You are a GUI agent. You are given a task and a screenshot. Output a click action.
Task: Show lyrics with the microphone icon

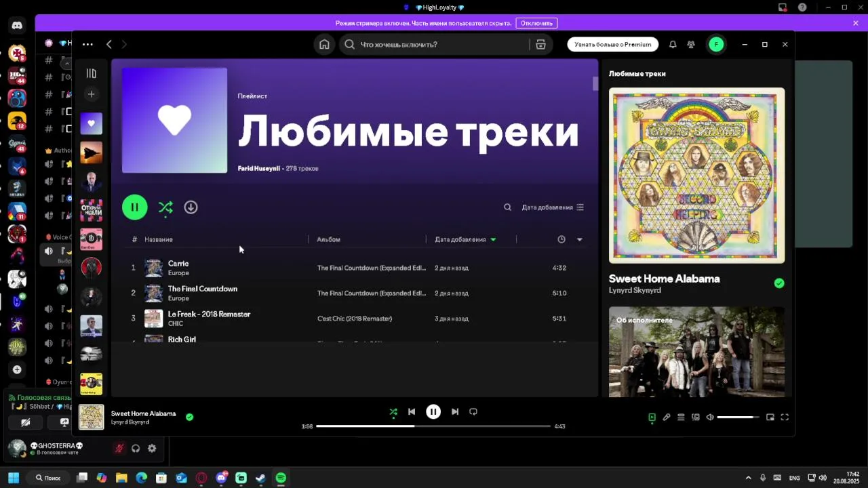click(x=667, y=418)
